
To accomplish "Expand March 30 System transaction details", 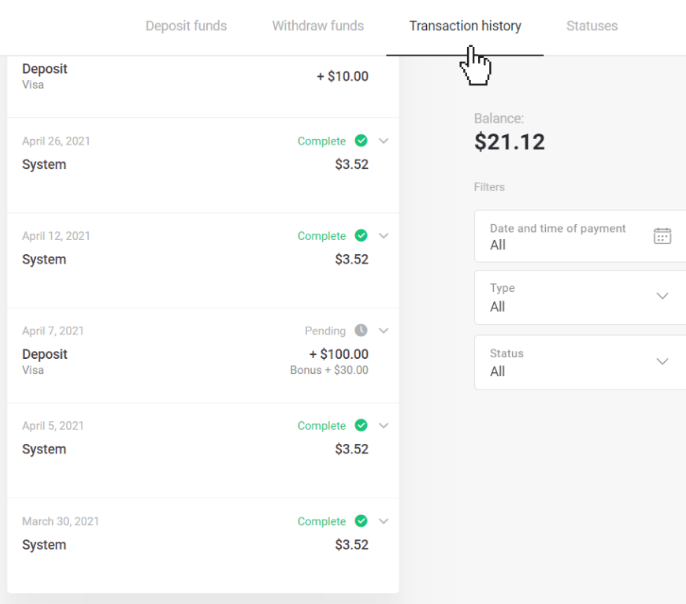I will point(384,521).
